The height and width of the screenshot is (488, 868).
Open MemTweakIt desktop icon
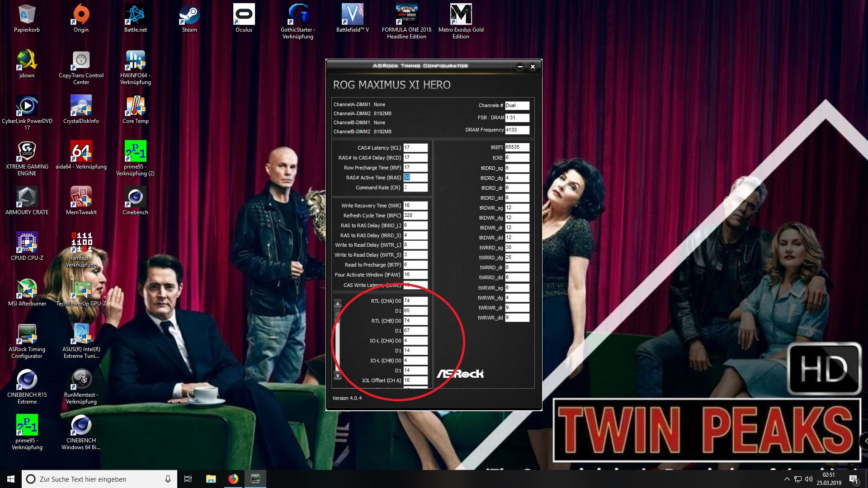81,201
